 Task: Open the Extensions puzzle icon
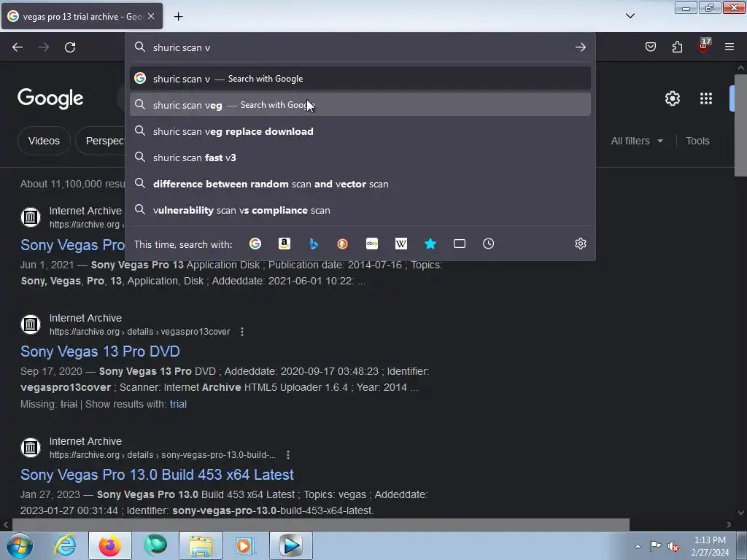click(x=677, y=47)
